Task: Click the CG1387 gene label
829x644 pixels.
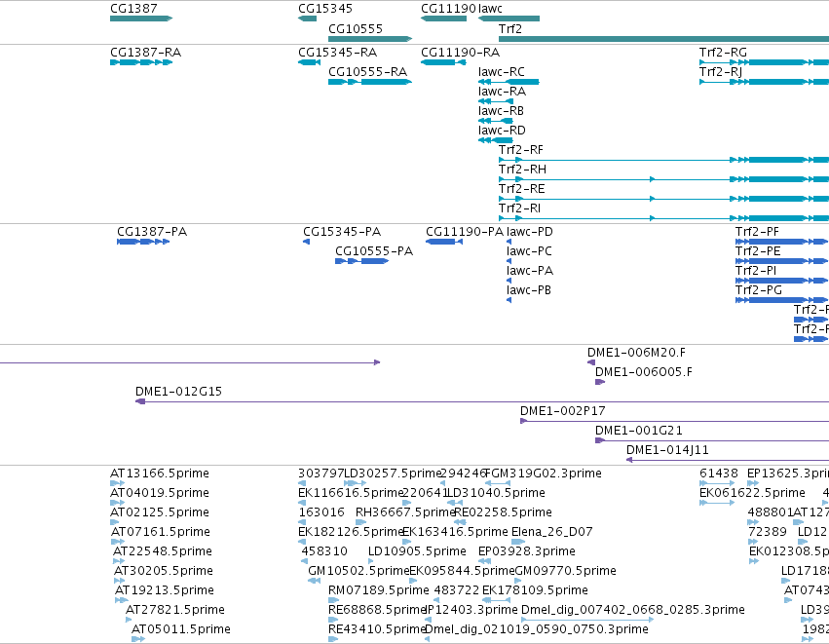Action: pos(133,9)
